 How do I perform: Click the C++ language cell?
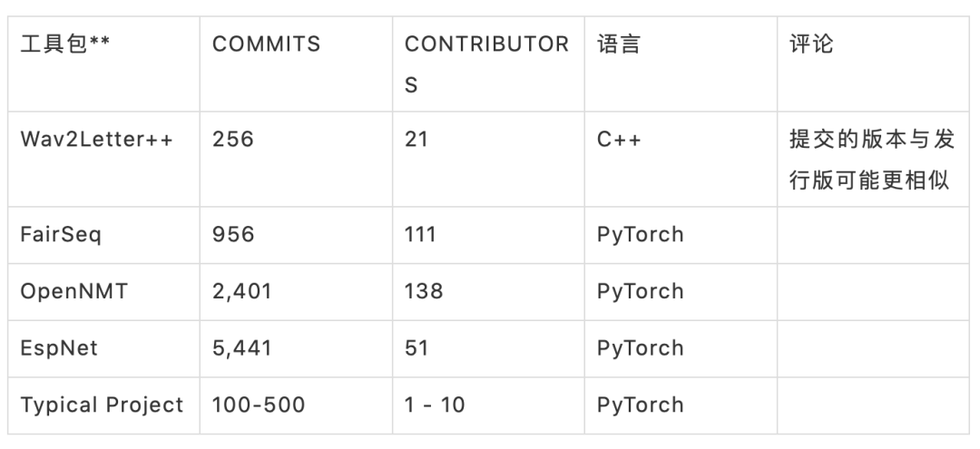coord(619,141)
